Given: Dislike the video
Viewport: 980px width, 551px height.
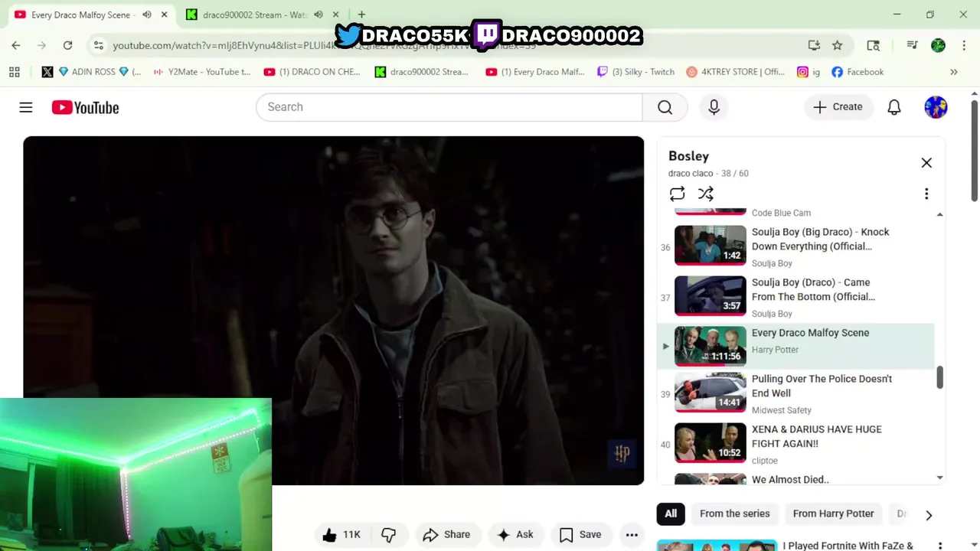Looking at the screenshot, I should click(x=389, y=535).
